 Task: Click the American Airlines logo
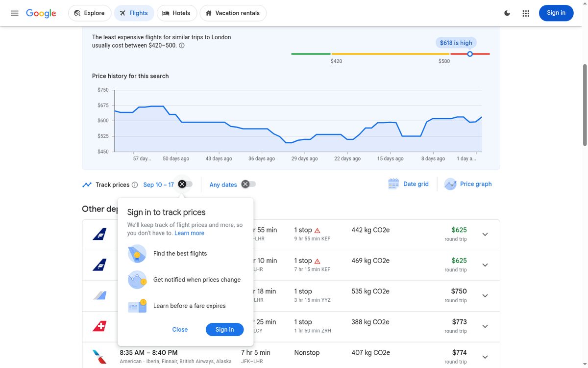point(99,357)
